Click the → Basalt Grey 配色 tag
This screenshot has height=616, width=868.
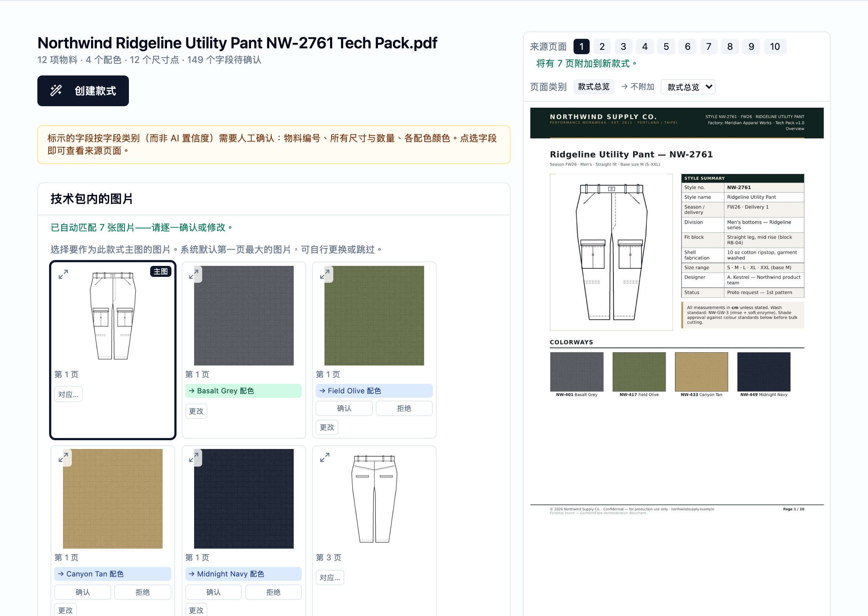(244, 391)
